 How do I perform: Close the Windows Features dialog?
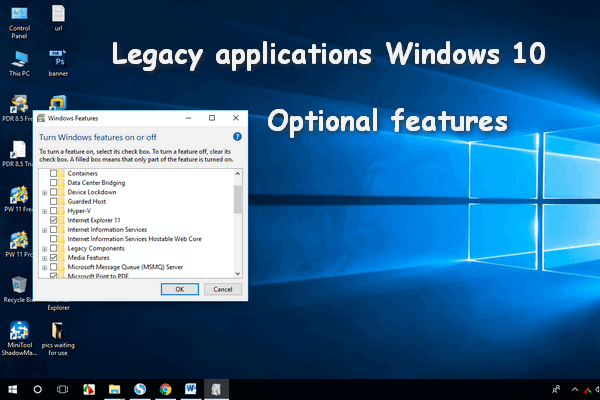click(x=236, y=118)
